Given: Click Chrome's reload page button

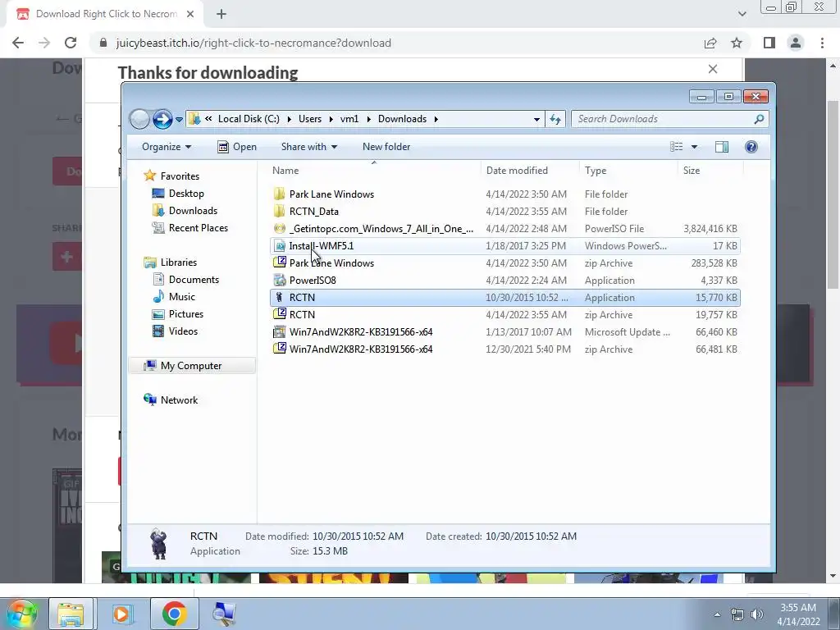Looking at the screenshot, I should (71, 43).
